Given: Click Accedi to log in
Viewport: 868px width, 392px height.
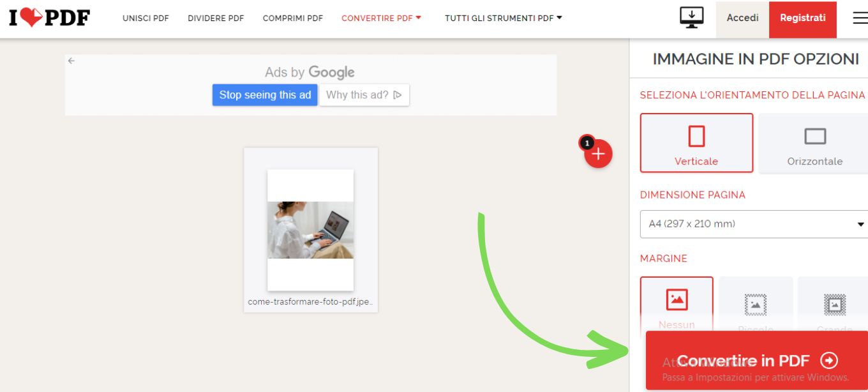Looking at the screenshot, I should 742,18.
